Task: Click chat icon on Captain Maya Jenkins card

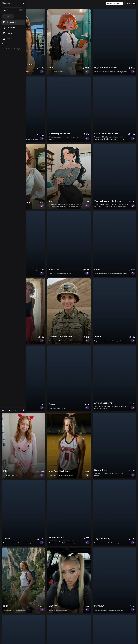Action: pyautogui.click(x=87, y=340)
